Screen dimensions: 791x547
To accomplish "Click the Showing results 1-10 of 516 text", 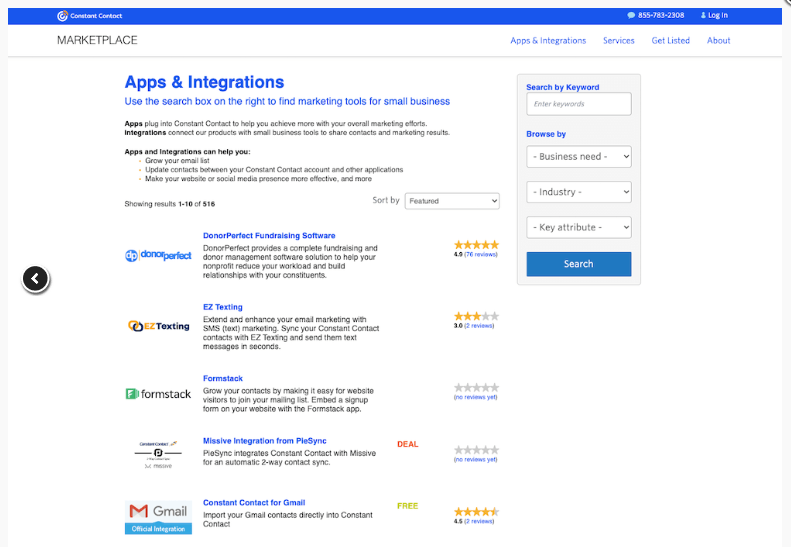I will 170,204.
